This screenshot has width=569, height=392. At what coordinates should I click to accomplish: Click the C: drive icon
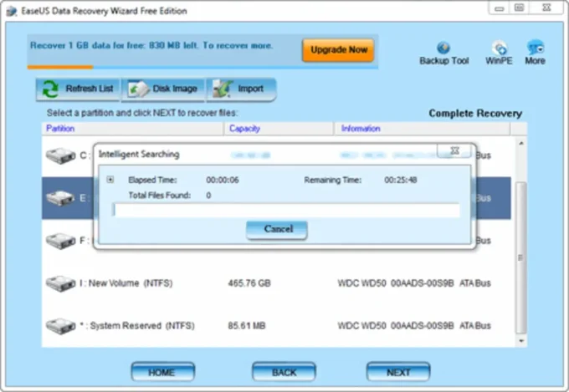coord(59,155)
